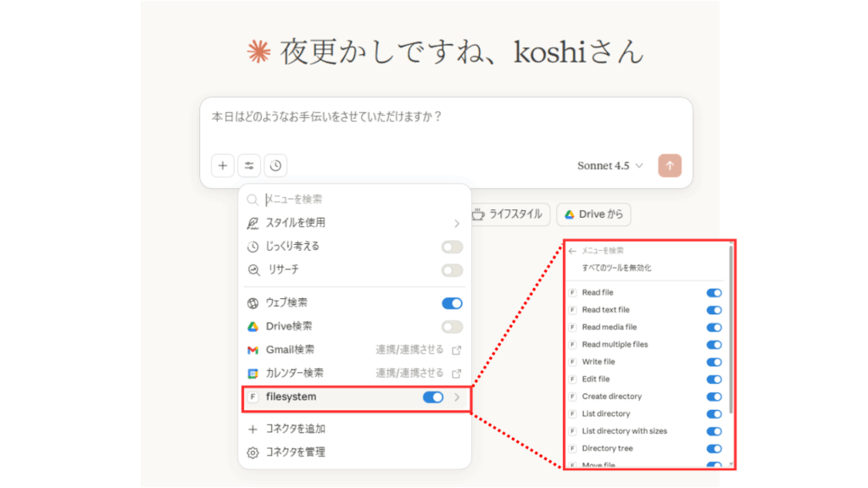Select コネクタを追加 menu item

[295, 429]
